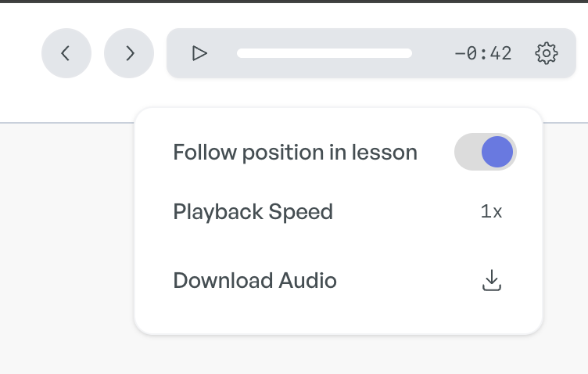Close audio settings via the gear icon
Screen dimensions: 588x374
pyautogui.click(x=547, y=53)
